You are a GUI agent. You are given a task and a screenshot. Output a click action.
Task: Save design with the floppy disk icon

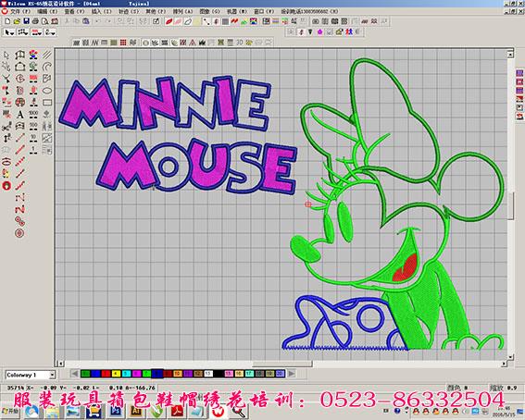26,21
